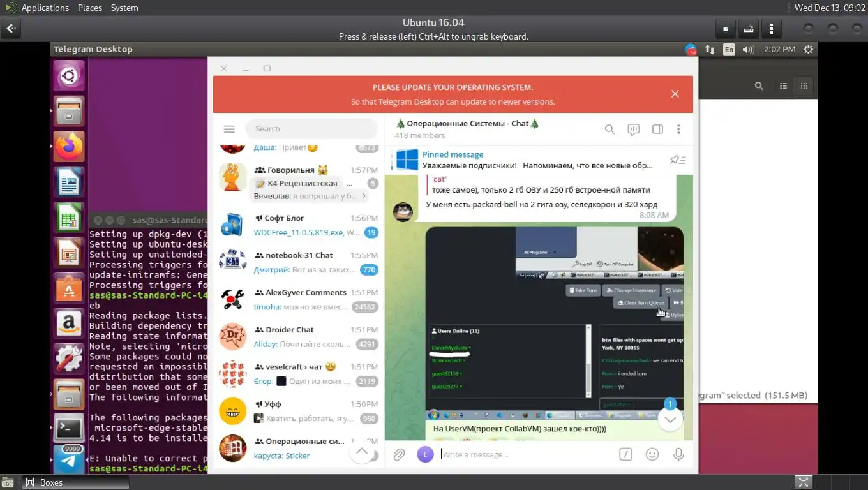Image resolution: width=868 pixels, height=490 pixels.
Task: Open the CollabVM screenshot image in chat
Action: coord(554,323)
